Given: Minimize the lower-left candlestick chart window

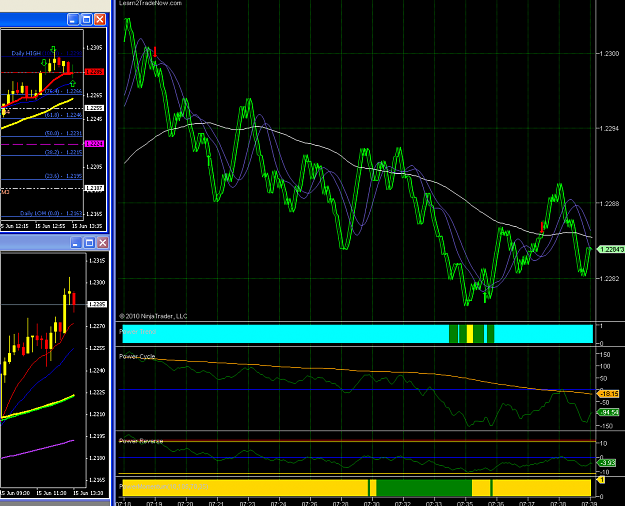Looking at the screenshot, I should [x=76, y=242].
